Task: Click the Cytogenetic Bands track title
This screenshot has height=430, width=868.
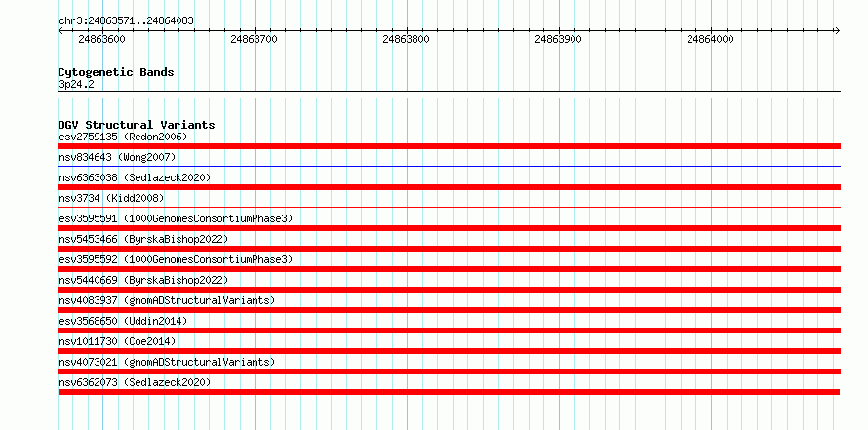Action: (x=116, y=72)
